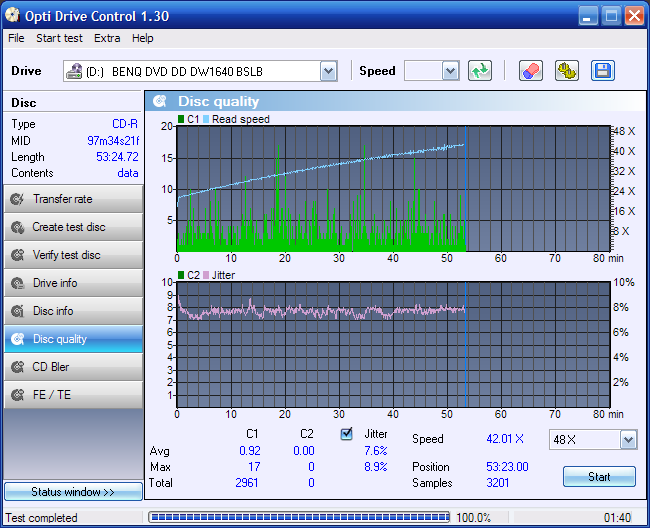Click the C1 Max value 17
Screen dimensions: 650x528
pos(254,467)
